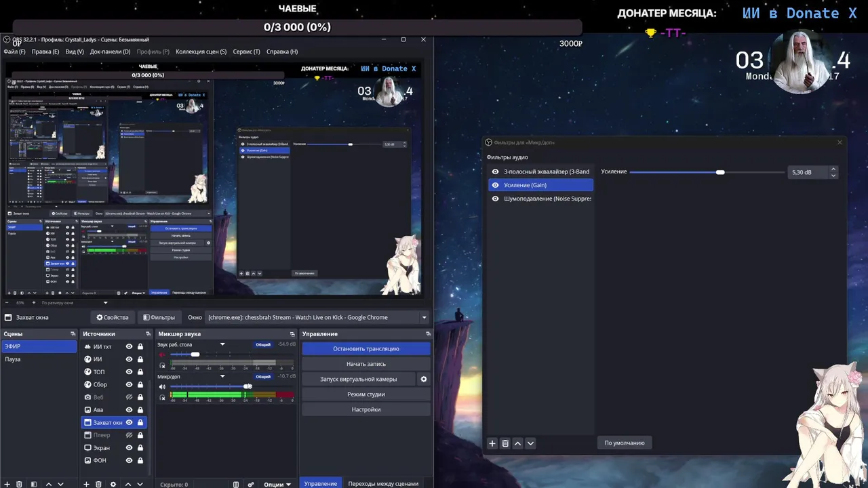This screenshot has height=488, width=868.
Task: Open the Окно capture window dropdown
Action: pos(318,317)
